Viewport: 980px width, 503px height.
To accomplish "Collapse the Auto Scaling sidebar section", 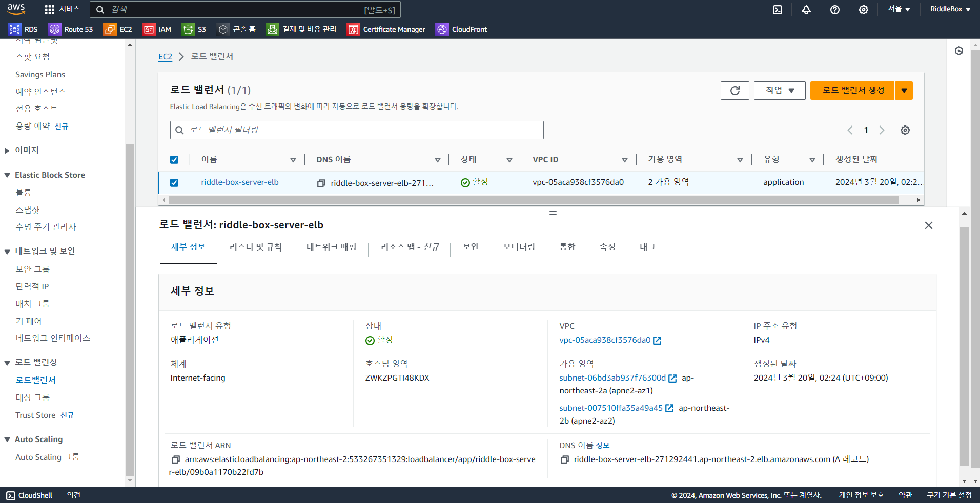I will pos(7,439).
